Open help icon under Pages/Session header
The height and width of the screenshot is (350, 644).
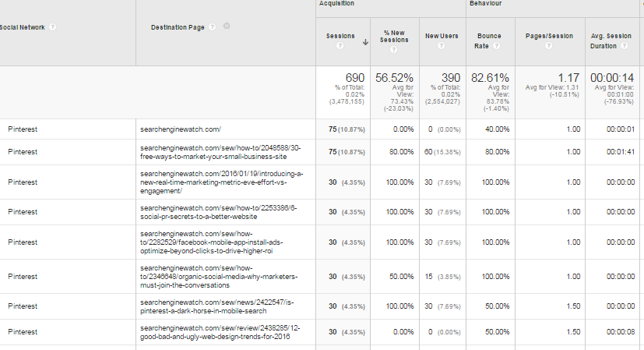click(549, 46)
